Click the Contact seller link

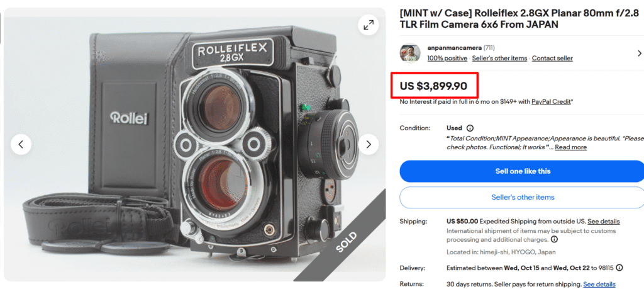552,59
